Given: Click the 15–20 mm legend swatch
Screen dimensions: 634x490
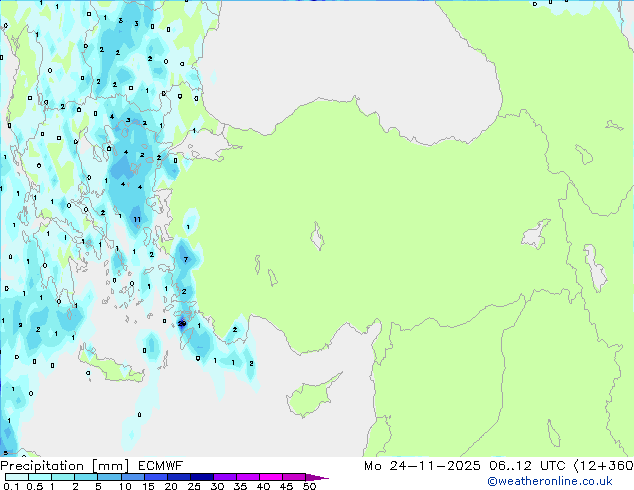Looking at the screenshot, I should click(155, 477).
